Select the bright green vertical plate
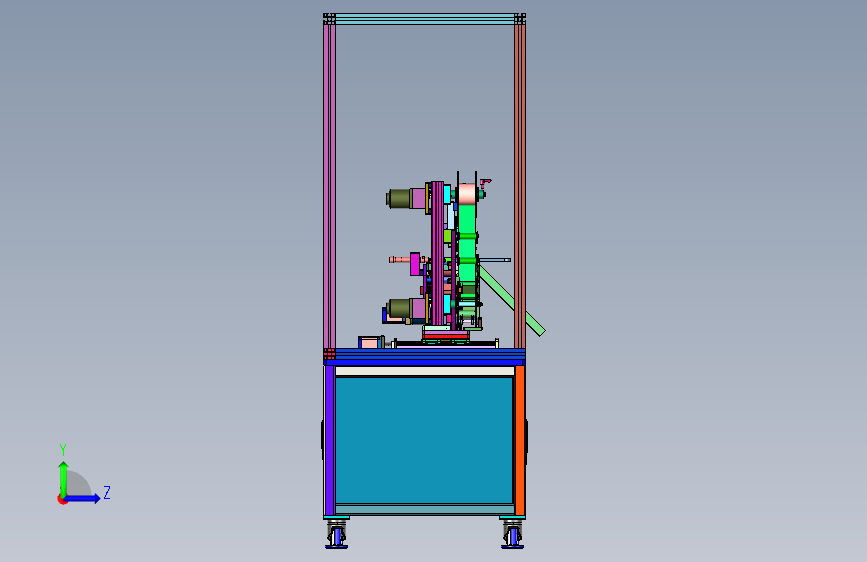This screenshot has width=867, height=562. (468, 242)
